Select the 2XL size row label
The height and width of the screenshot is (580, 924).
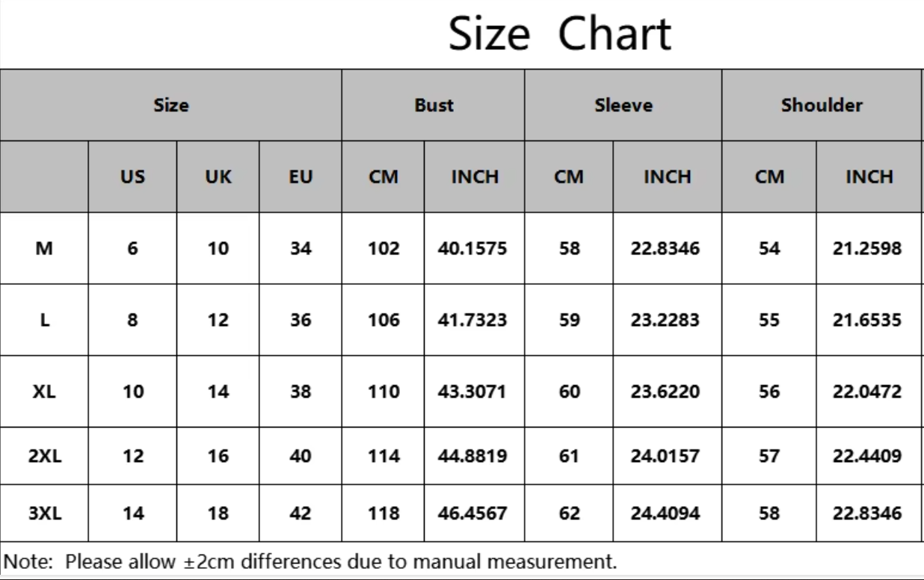click(x=45, y=456)
